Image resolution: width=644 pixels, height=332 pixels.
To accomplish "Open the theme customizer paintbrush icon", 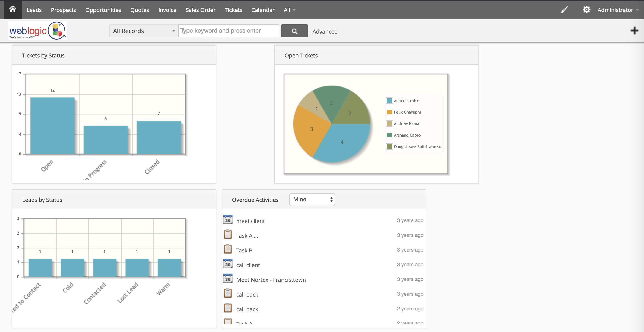I will pos(565,9).
